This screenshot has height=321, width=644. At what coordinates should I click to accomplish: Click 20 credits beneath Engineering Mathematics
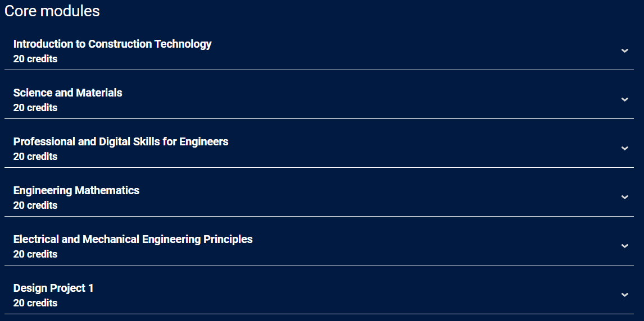35,205
